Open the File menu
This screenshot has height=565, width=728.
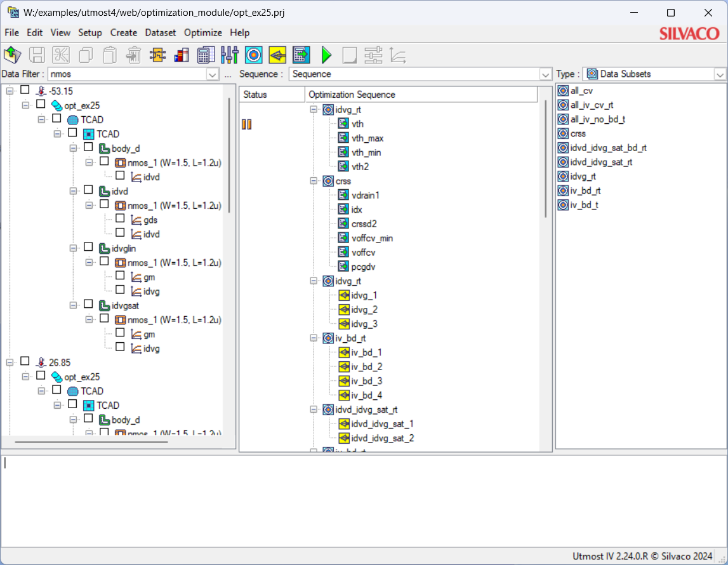pyautogui.click(x=11, y=32)
